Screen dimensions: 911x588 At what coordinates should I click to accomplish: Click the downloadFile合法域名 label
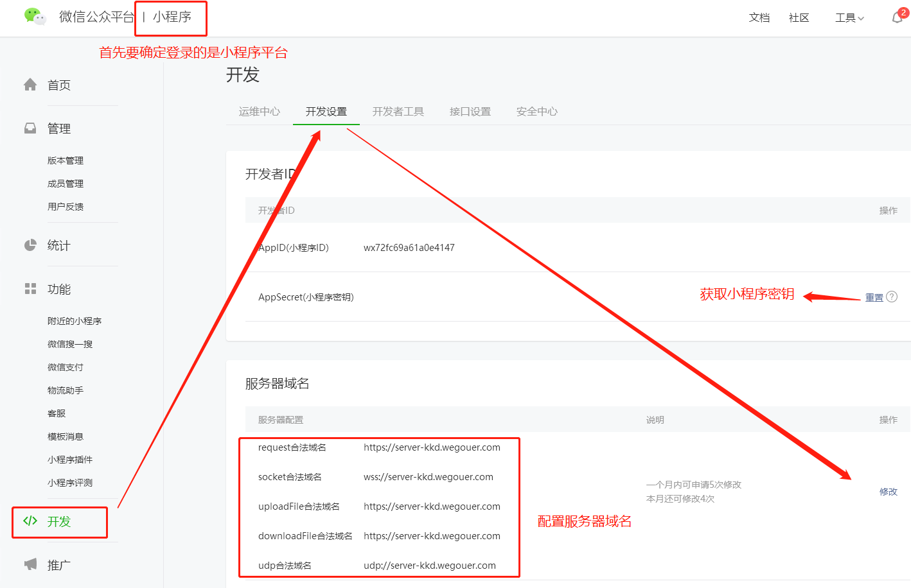pos(305,536)
